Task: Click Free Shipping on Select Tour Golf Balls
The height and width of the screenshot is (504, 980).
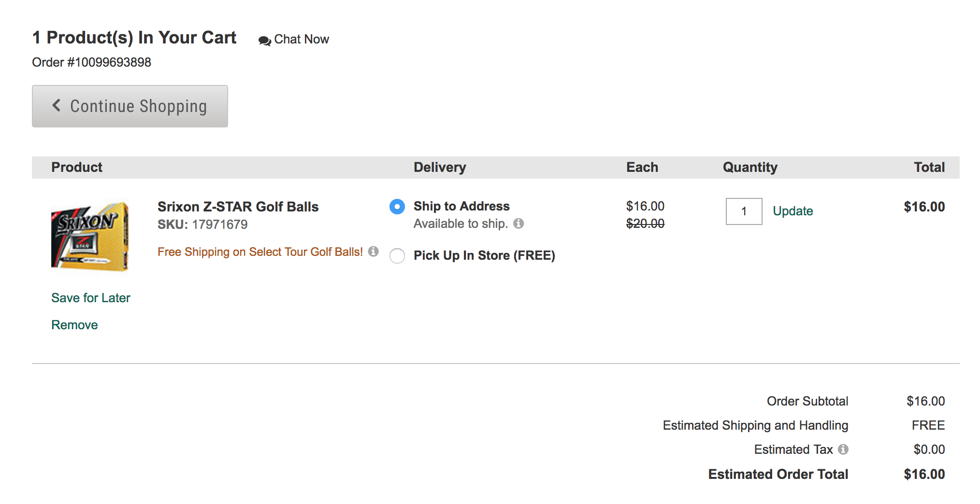Action: point(260,252)
